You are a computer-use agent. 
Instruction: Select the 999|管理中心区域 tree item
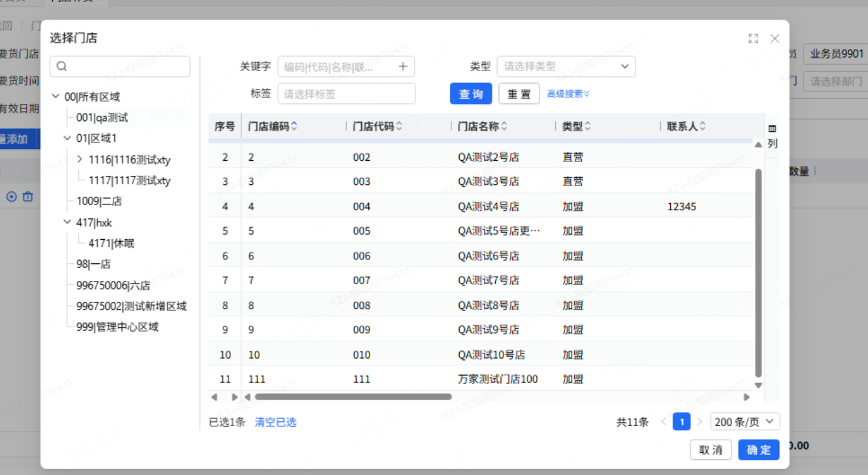coord(117,327)
